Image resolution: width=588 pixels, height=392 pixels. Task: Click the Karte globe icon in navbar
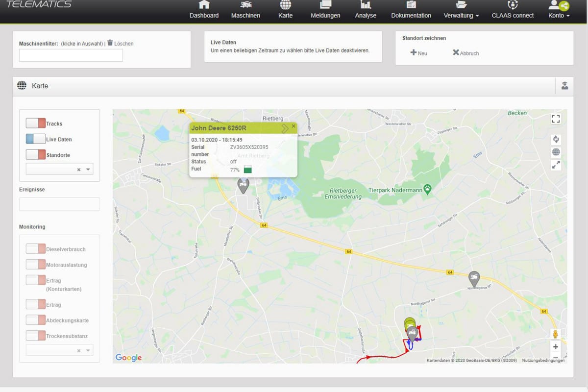(x=285, y=4)
